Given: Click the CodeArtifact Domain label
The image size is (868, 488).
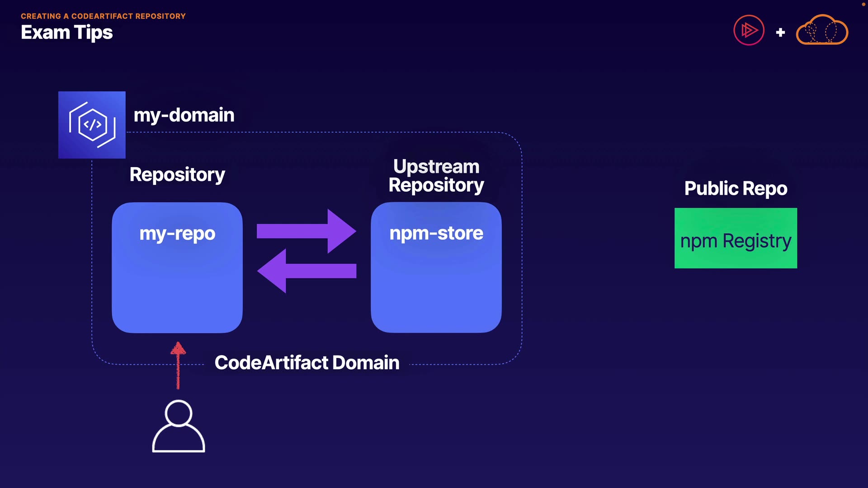Looking at the screenshot, I should (307, 363).
